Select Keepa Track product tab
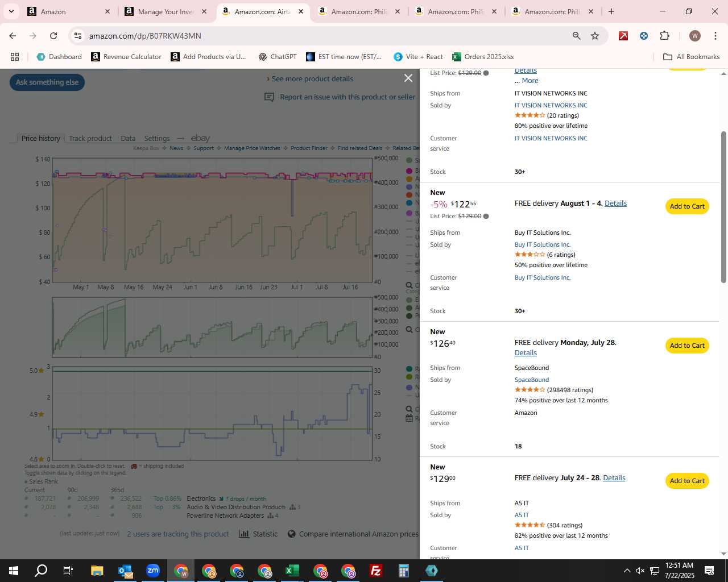Viewport: 728px width, 582px height. pos(90,138)
